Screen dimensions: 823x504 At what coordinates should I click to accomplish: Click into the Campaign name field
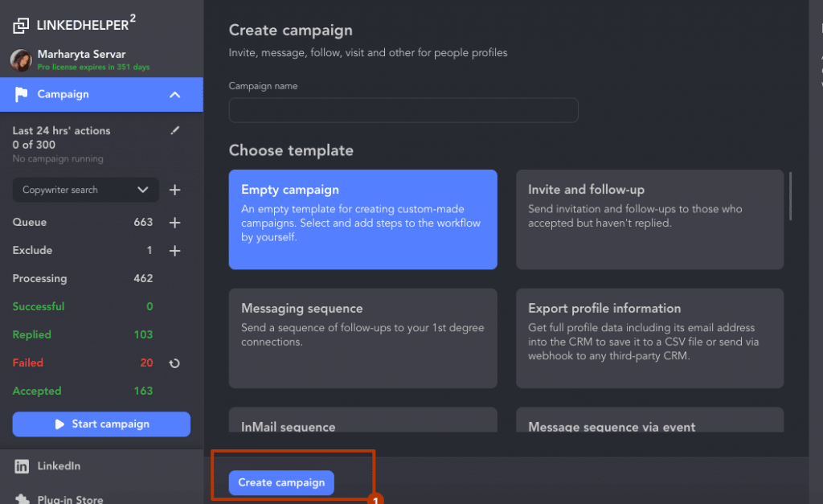[403, 110]
